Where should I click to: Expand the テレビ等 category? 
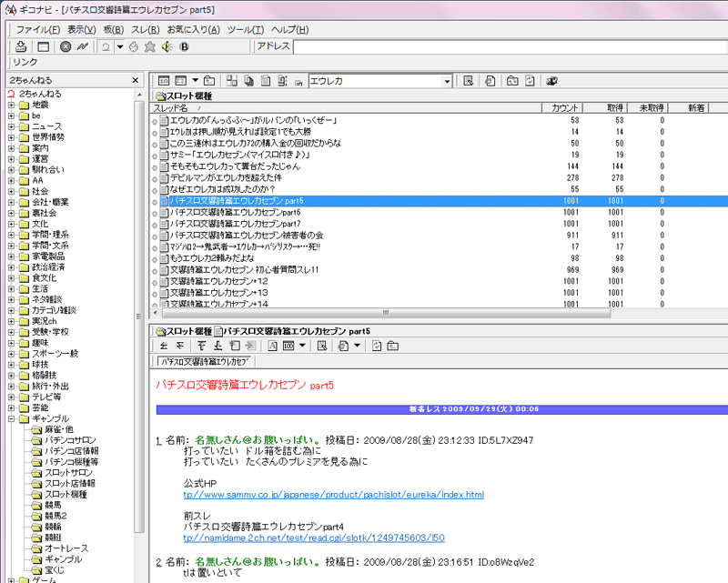(x=11, y=397)
